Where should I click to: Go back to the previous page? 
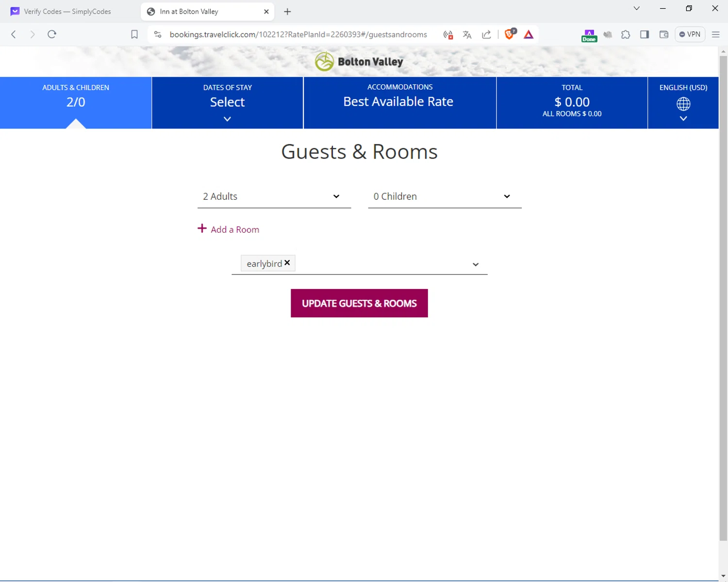[14, 34]
